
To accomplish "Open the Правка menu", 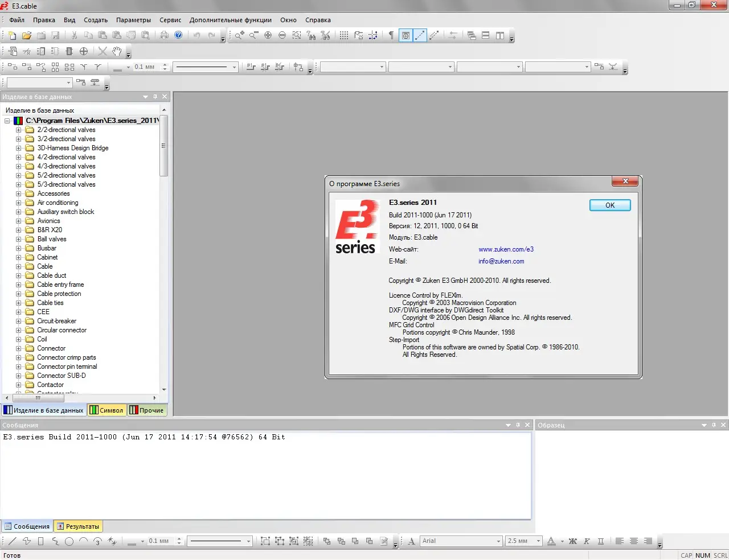I will 44,20.
